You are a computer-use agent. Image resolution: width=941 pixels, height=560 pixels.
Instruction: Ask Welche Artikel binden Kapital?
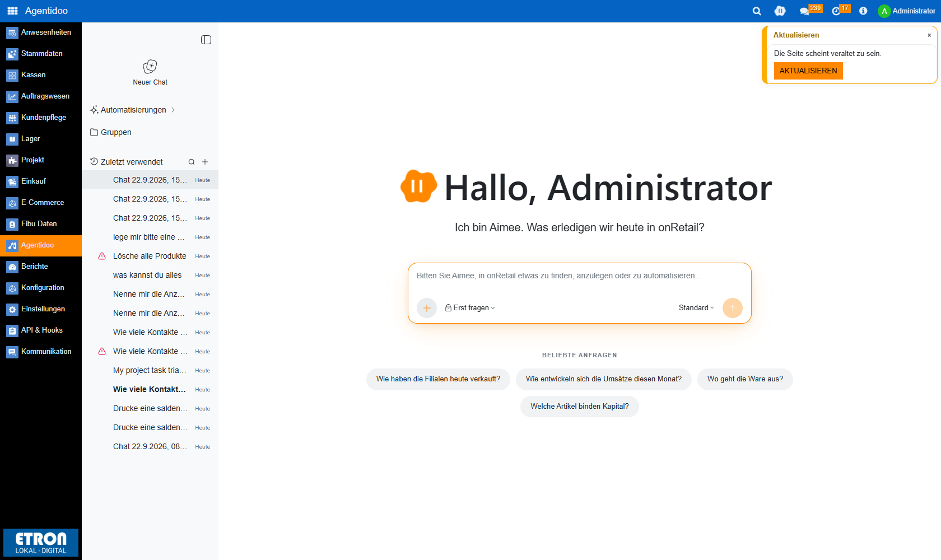(x=580, y=407)
